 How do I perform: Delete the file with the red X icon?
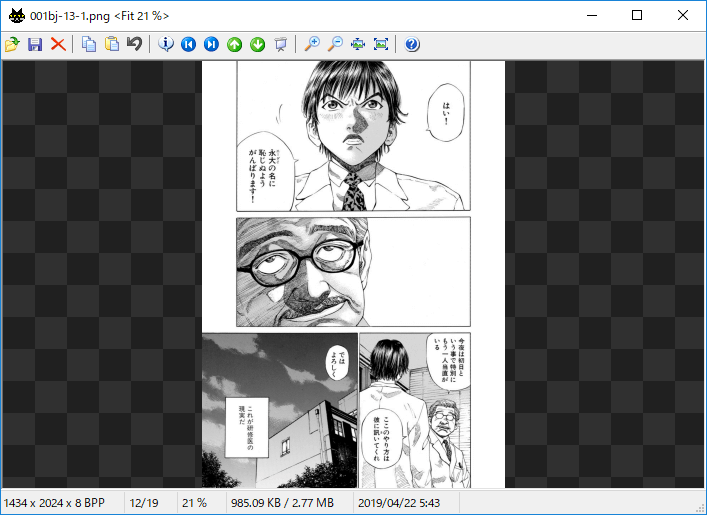pos(58,44)
